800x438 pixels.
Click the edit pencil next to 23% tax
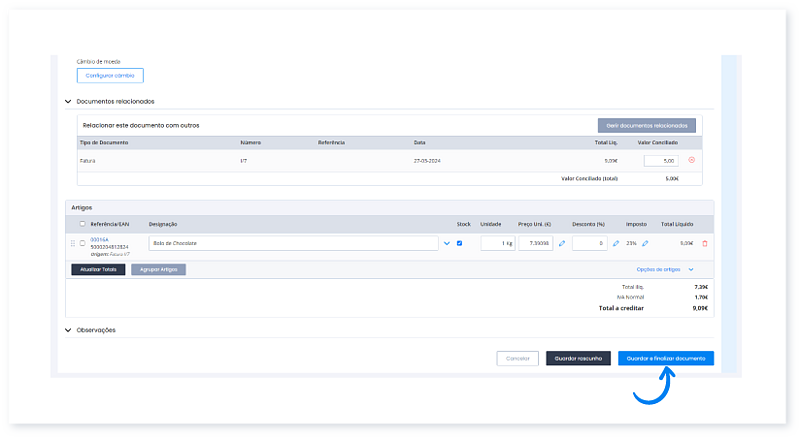pyautogui.click(x=645, y=243)
